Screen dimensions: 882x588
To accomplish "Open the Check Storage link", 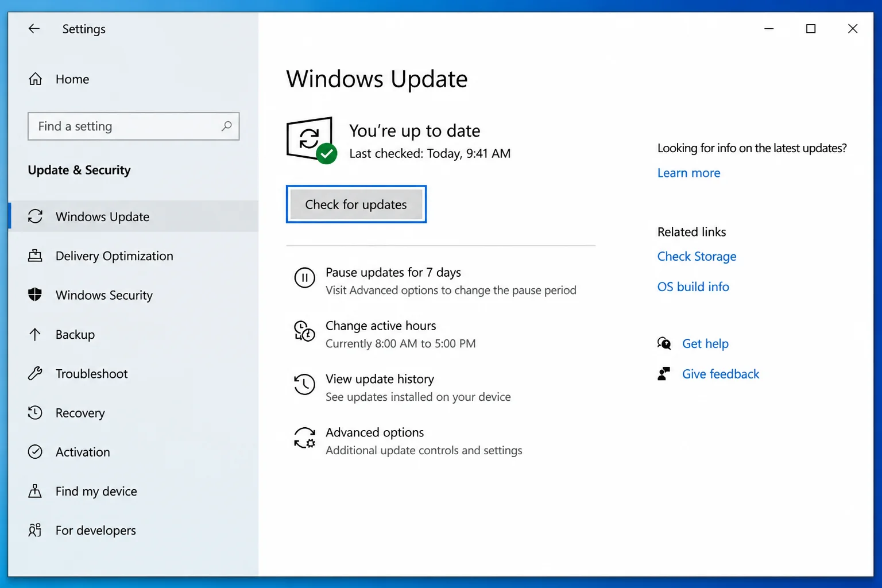I will coord(697,257).
